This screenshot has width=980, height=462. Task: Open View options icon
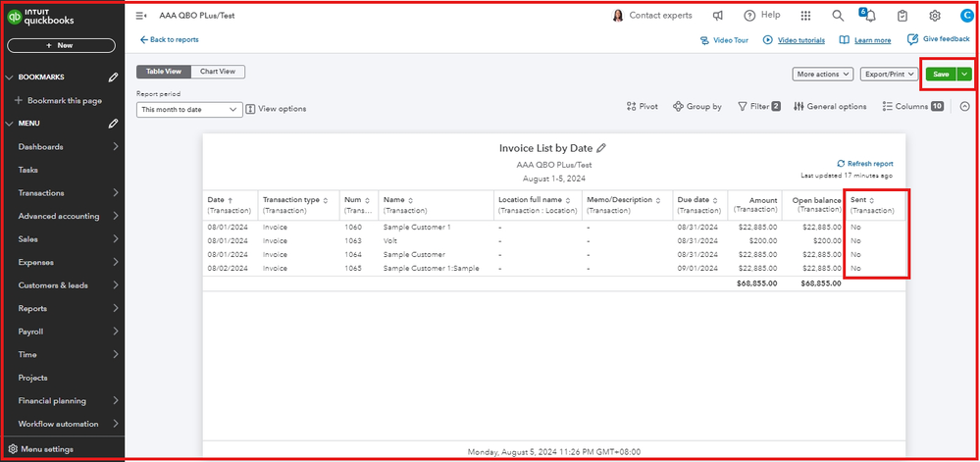pos(250,109)
